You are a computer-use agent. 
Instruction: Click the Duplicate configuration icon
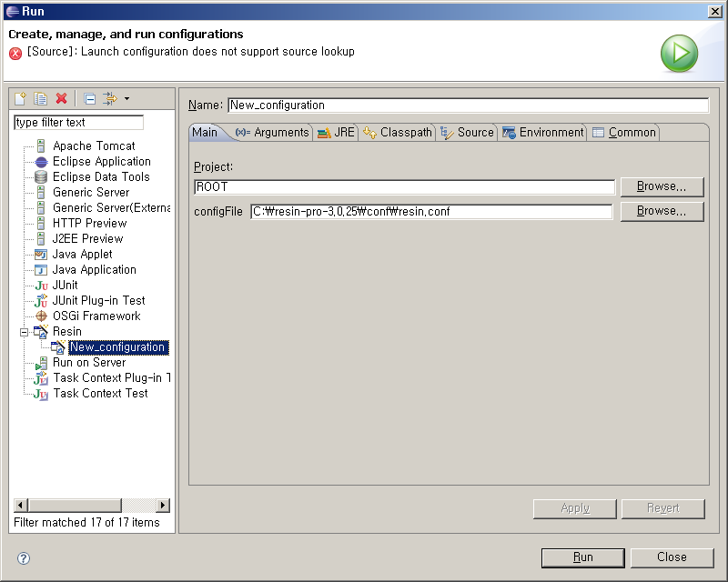coord(40,98)
